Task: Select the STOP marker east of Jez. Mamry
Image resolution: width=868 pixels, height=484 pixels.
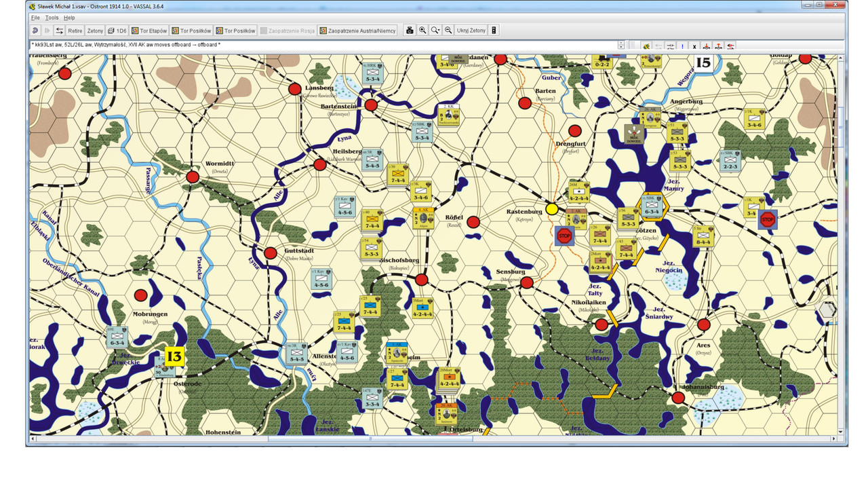Action: point(767,219)
